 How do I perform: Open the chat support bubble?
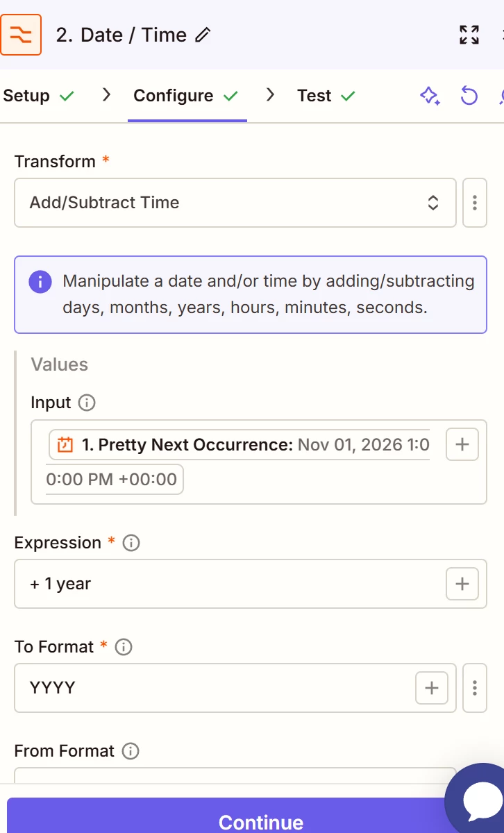479,798
